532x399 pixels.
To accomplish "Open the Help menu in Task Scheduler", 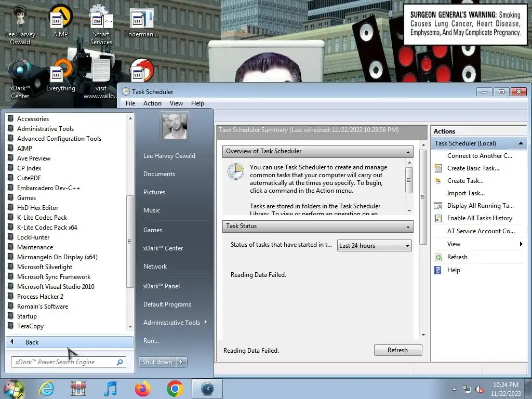I will click(x=197, y=103).
